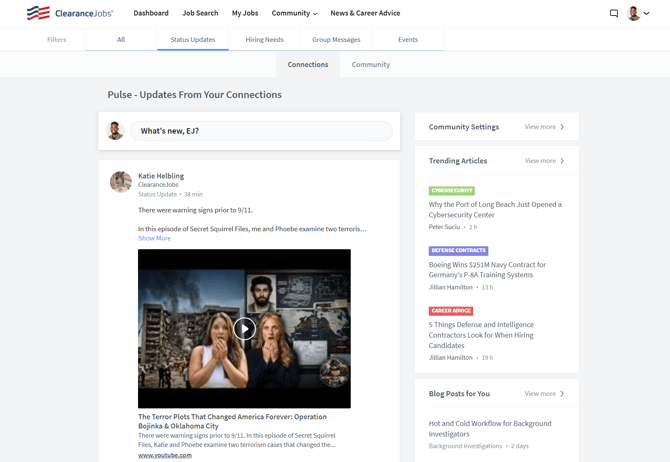Click author name Peter Suciu

(x=444, y=227)
